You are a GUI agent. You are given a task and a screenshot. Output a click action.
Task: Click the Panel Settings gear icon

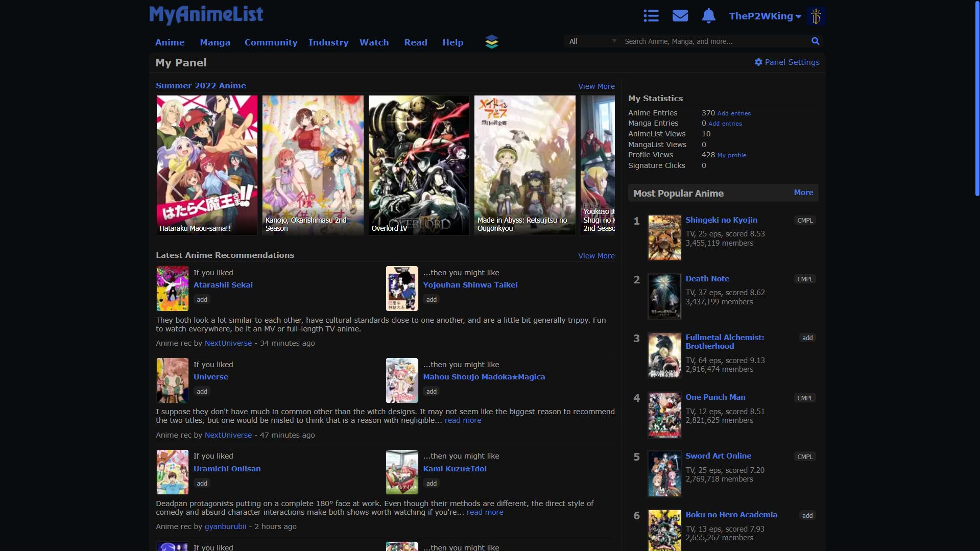point(758,62)
